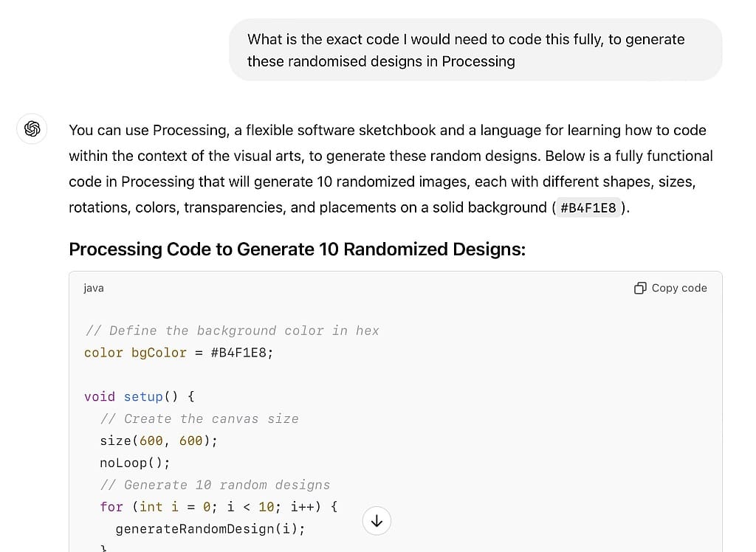Click code line 'noLoop();'
Viewport: 756px width, 552px height.
click(135, 463)
